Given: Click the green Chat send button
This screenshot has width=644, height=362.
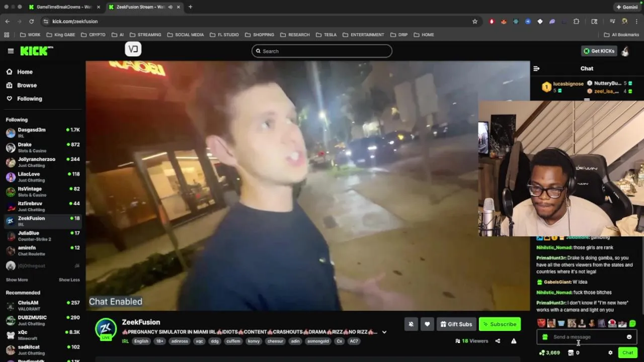Looking at the screenshot, I should pos(627,353).
